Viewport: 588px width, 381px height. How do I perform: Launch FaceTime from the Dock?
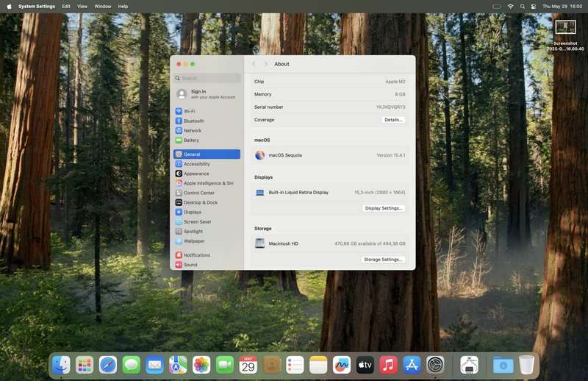point(225,365)
